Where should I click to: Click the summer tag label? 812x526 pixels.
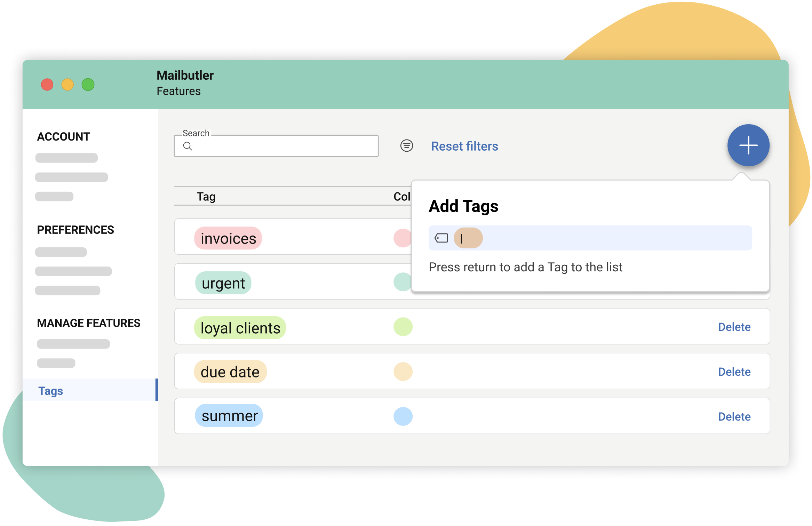[229, 416]
